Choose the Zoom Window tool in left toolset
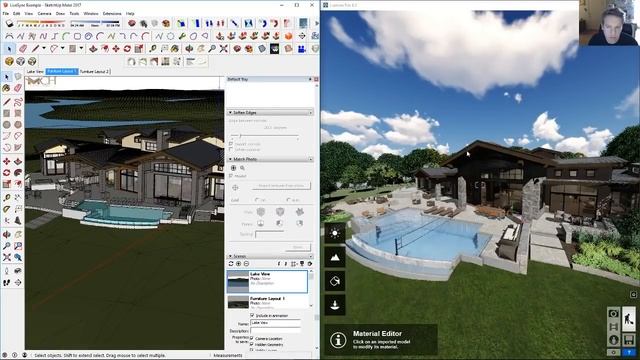 [18, 246]
